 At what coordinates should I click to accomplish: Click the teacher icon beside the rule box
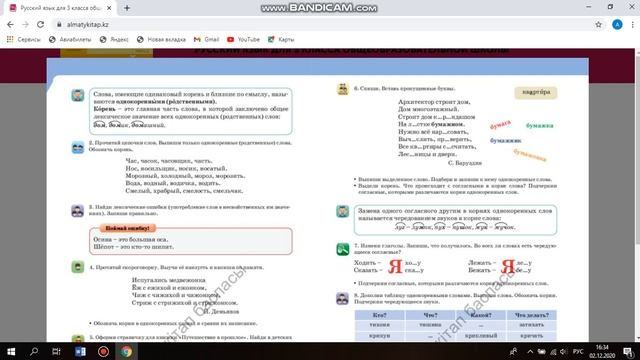click(x=78, y=95)
